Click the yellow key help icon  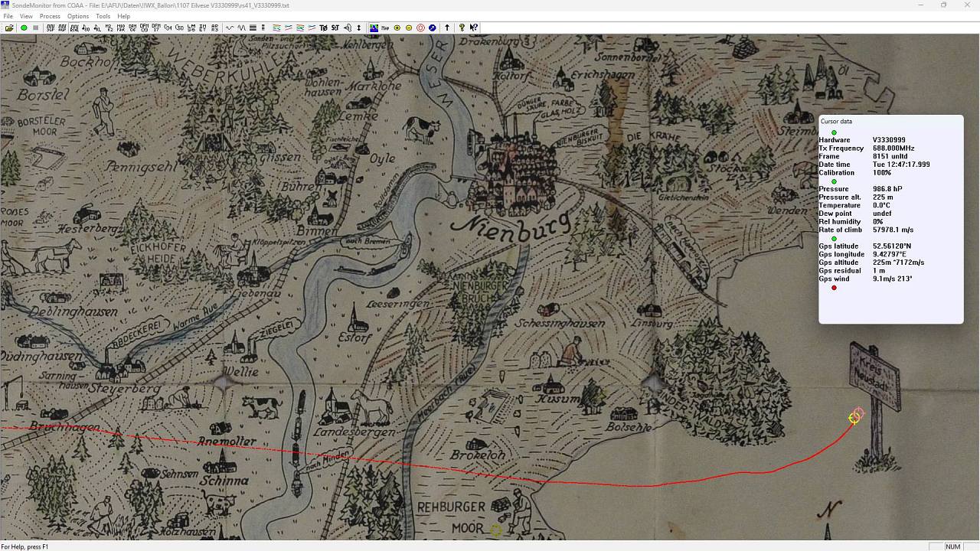462,28
